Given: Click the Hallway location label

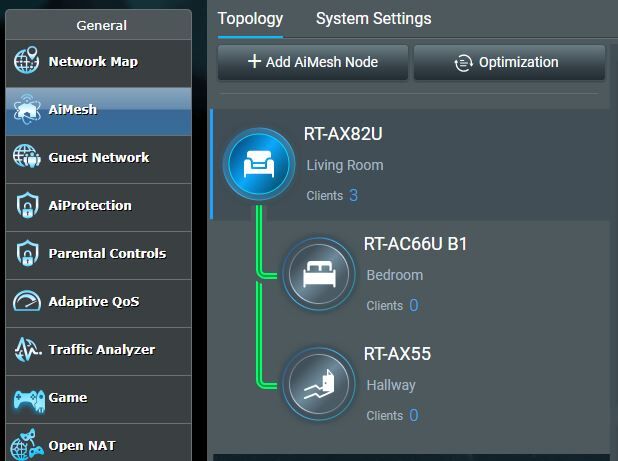Looking at the screenshot, I should click(391, 385).
